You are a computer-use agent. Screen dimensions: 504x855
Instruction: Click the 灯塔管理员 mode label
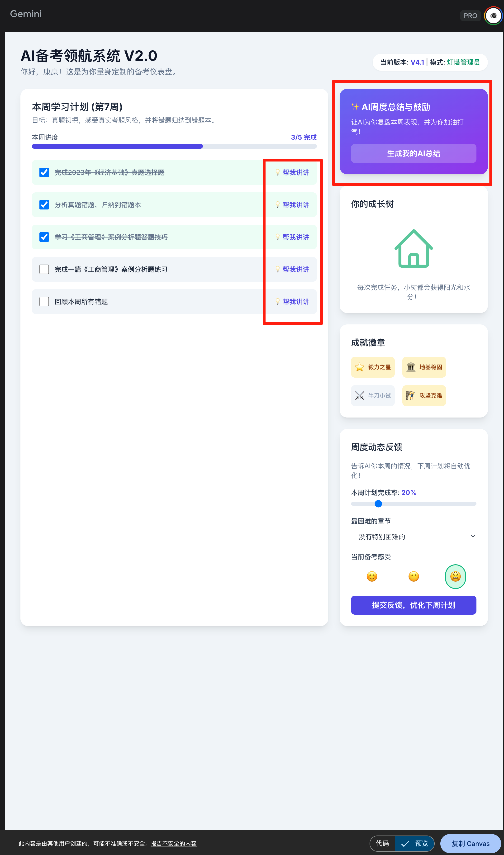tap(463, 62)
